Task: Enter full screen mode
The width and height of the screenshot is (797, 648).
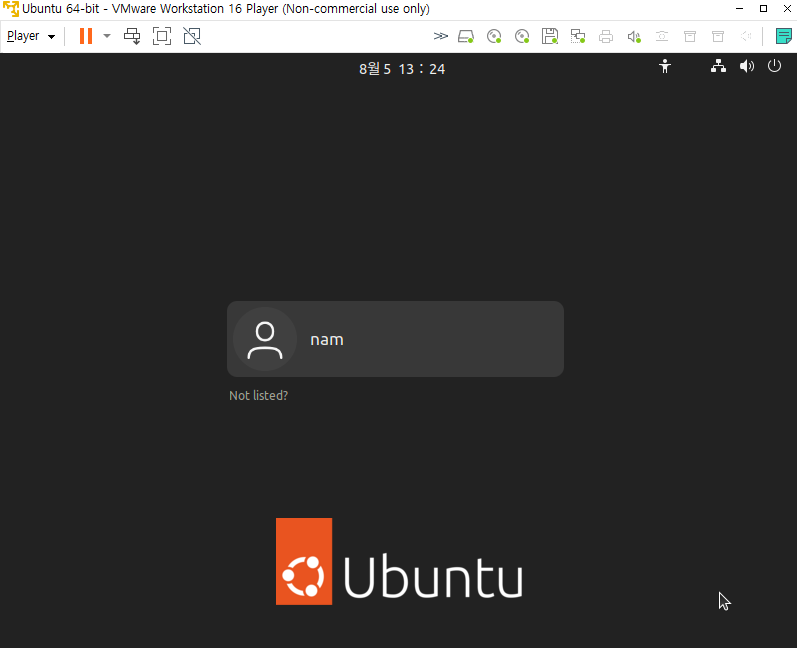Action: click(162, 36)
